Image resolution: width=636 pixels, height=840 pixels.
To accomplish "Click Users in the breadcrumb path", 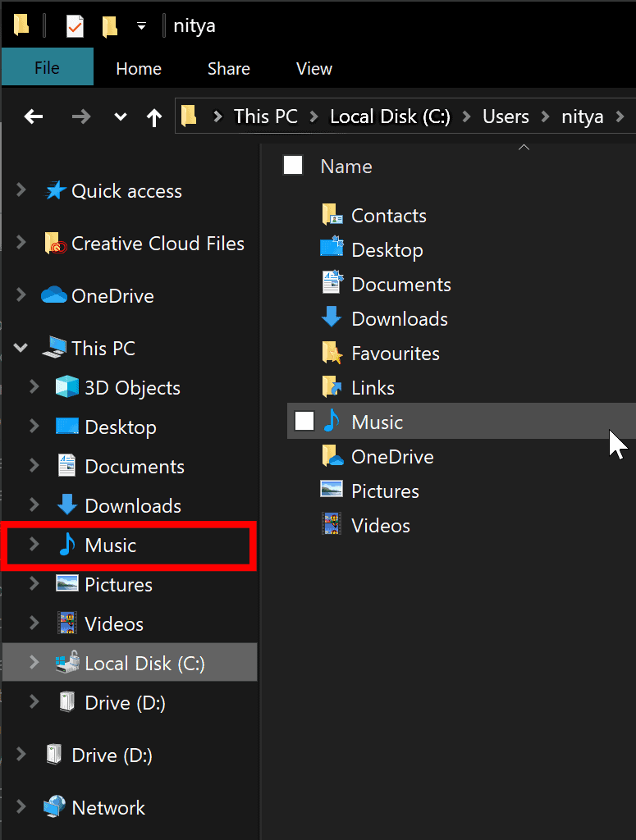I will [x=506, y=116].
